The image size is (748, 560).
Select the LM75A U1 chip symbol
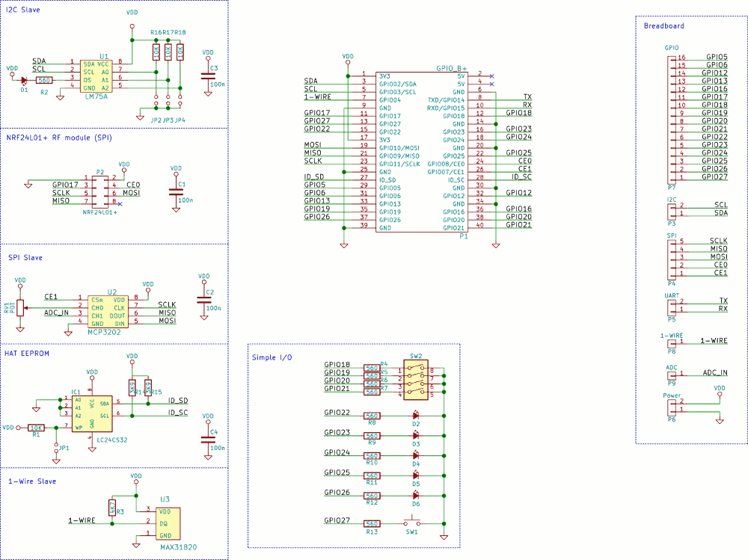tap(96, 76)
